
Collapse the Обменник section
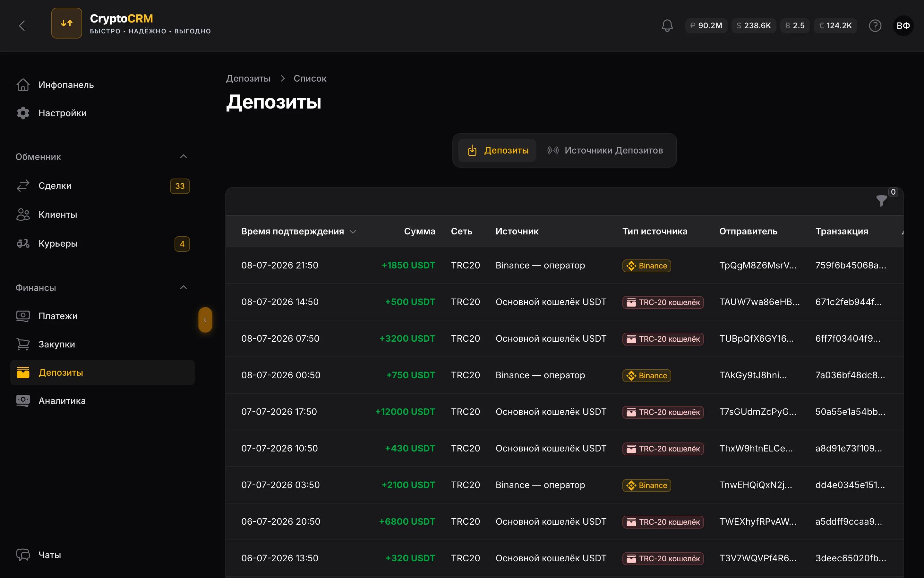[x=183, y=156]
